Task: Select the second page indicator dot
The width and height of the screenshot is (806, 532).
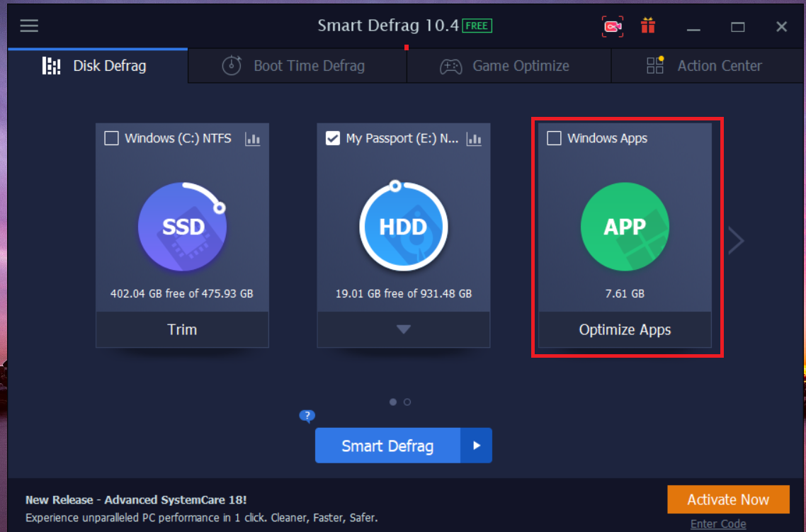Action: (x=407, y=402)
